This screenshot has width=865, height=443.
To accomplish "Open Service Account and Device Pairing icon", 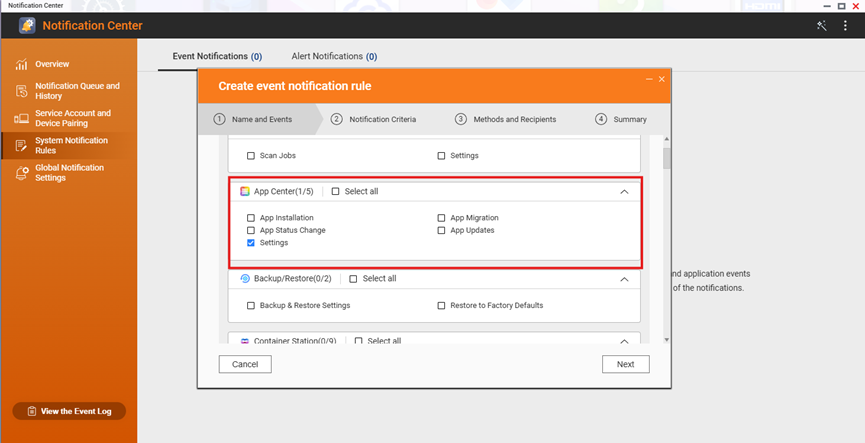I will point(21,118).
